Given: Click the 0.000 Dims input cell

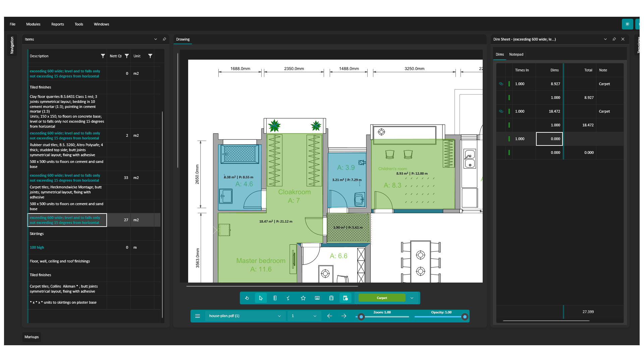Looking at the screenshot, I should click(549, 139).
